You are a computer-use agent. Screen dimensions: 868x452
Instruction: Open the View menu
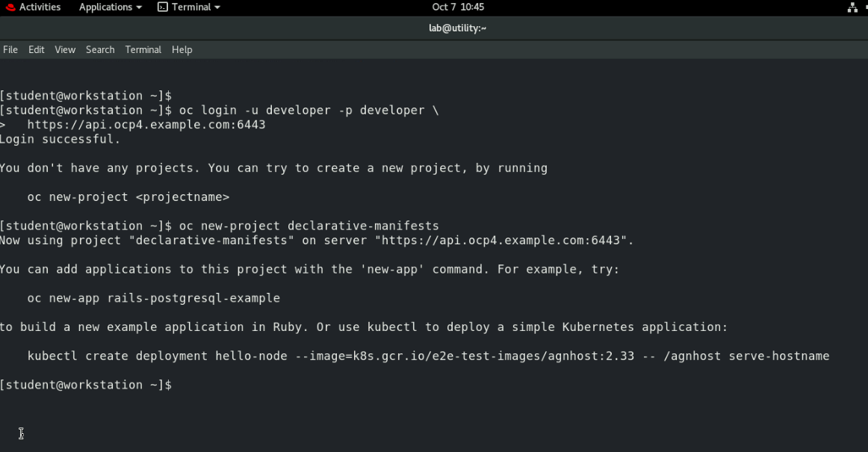pyautogui.click(x=64, y=49)
